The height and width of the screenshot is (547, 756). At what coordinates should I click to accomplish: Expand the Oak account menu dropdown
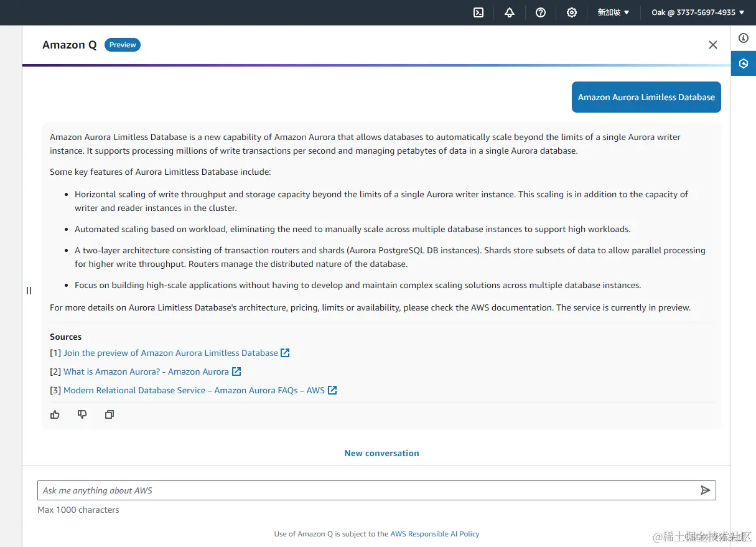(698, 12)
